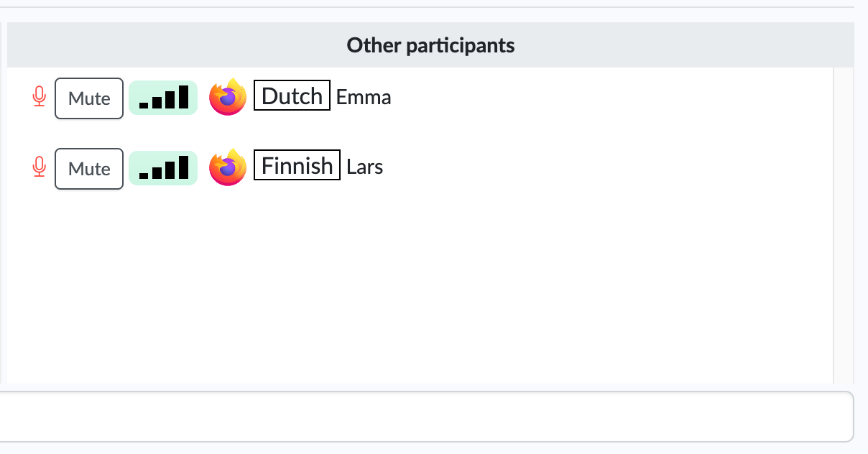Check Lars's green signal strength indicator

pos(163,167)
